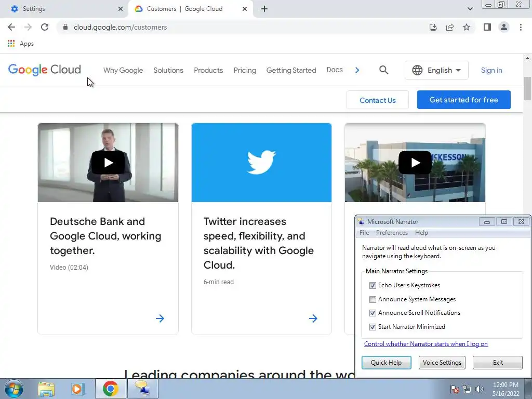532x399 pixels.
Task: Click Twitter increases speed headline
Action: pos(259,243)
